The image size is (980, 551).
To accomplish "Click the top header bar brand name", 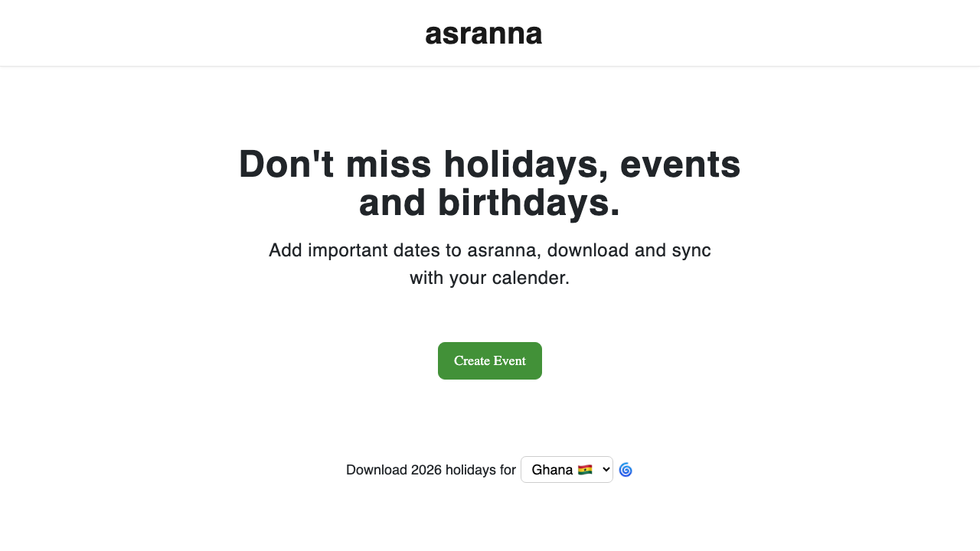I will click(483, 33).
